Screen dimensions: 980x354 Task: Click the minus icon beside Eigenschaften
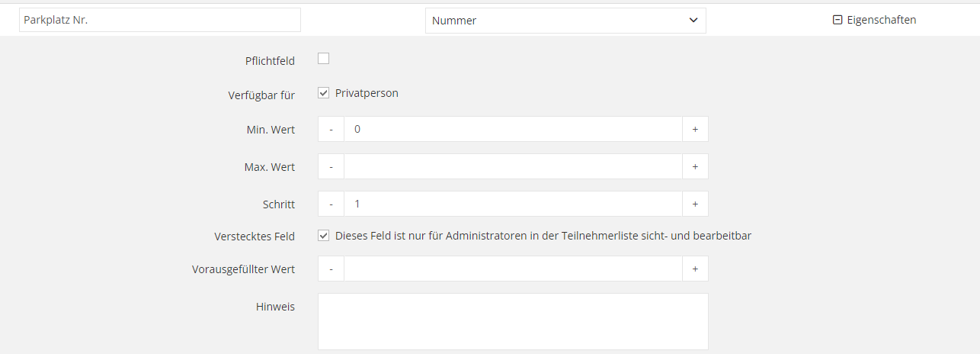(x=837, y=21)
